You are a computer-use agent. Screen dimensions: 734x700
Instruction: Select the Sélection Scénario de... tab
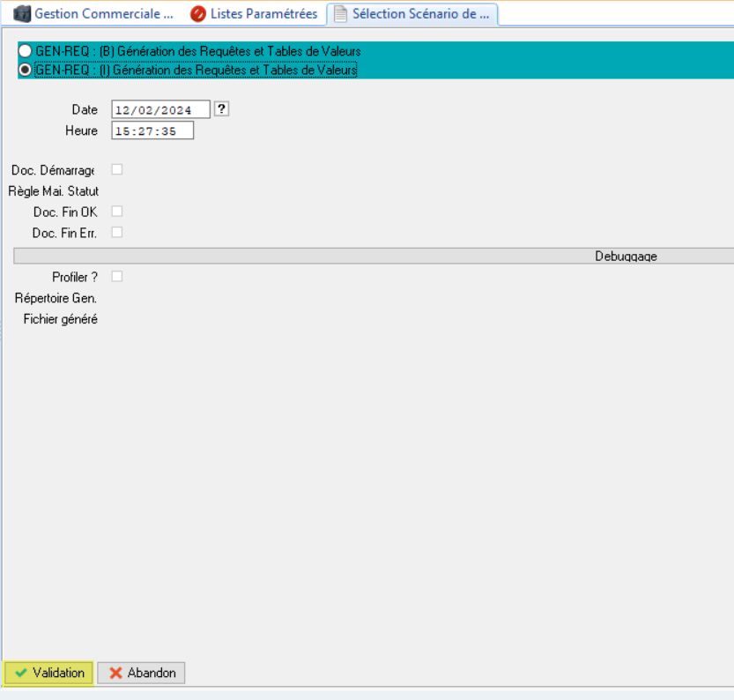pyautogui.click(x=420, y=14)
